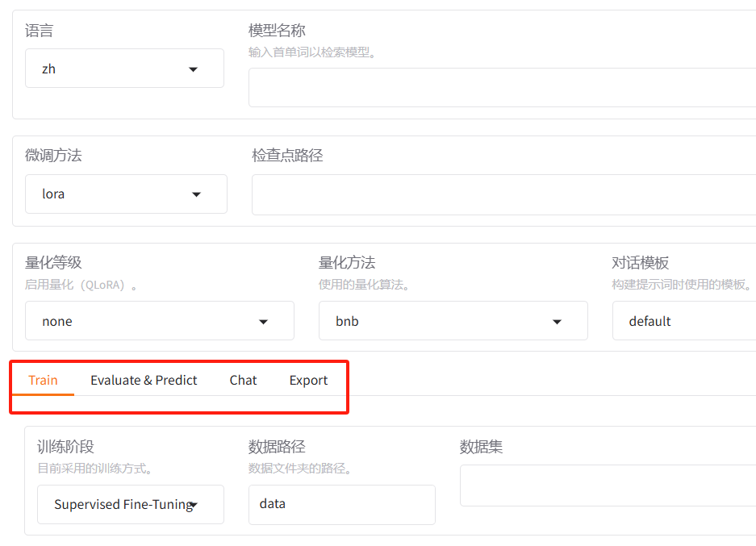Click the arrow icon in none dropdown
Screen dimensions: 756x546
(x=263, y=322)
